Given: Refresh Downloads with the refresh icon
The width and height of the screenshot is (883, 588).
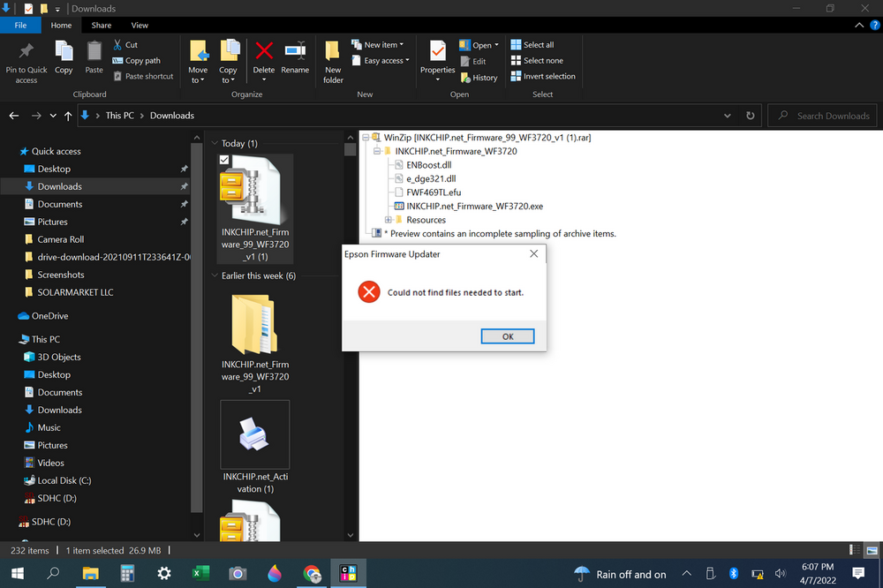Looking at the screenshot, I should pos(750,115).
